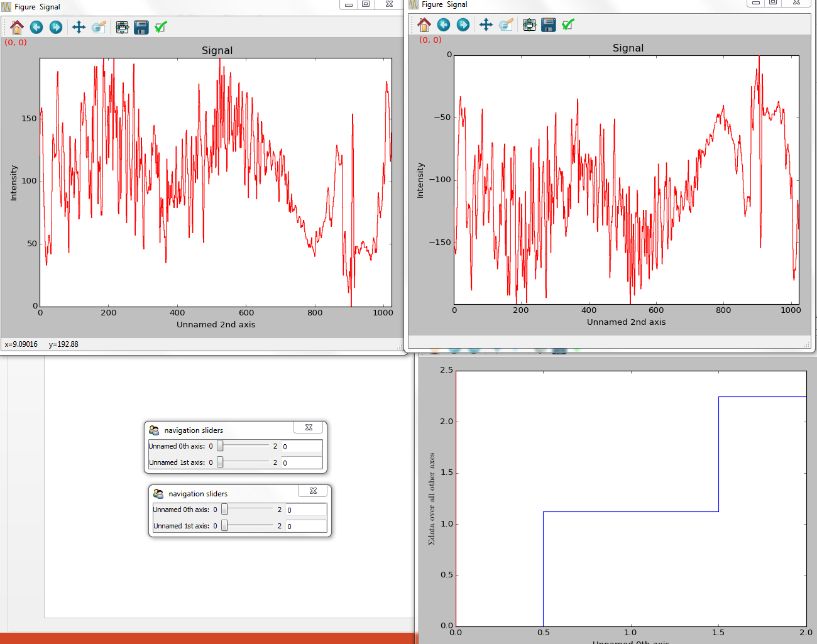Click Save icon in right Signal figure toolbar
The width and height of the screenshot is (817, 644).
point(549,25)
